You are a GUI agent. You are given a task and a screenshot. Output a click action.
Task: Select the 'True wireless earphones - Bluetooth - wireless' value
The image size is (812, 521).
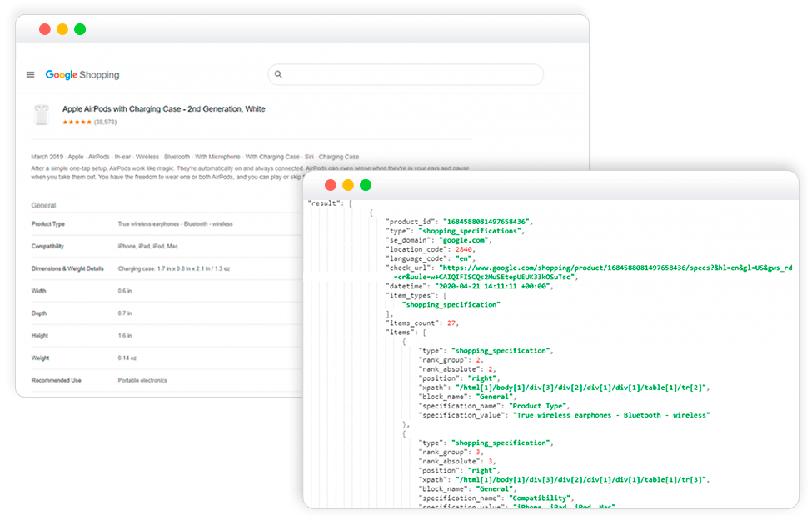(x=175, y=224)
